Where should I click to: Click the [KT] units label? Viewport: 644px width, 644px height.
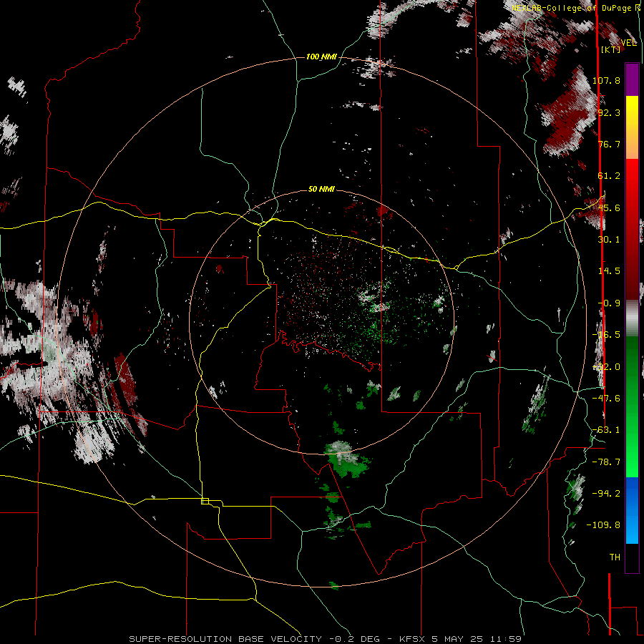pos(611,49)
